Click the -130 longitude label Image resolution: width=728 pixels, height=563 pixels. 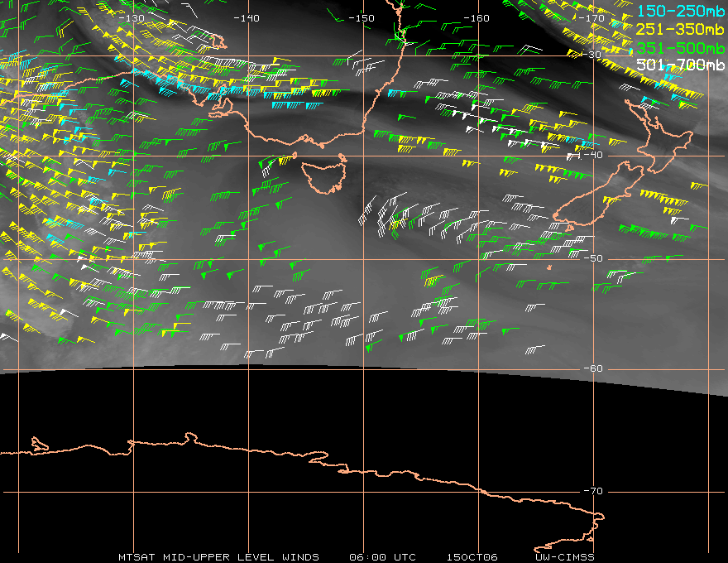coord(132,17)
